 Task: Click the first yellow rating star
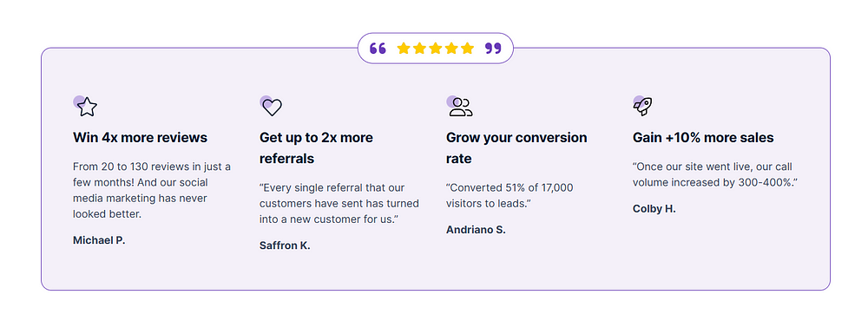(x=404, y=48)
